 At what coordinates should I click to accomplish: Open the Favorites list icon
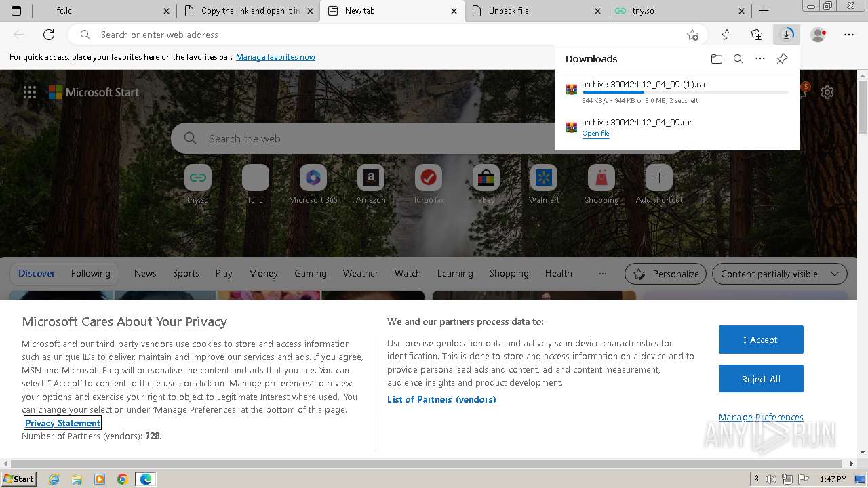click(727, 35)
